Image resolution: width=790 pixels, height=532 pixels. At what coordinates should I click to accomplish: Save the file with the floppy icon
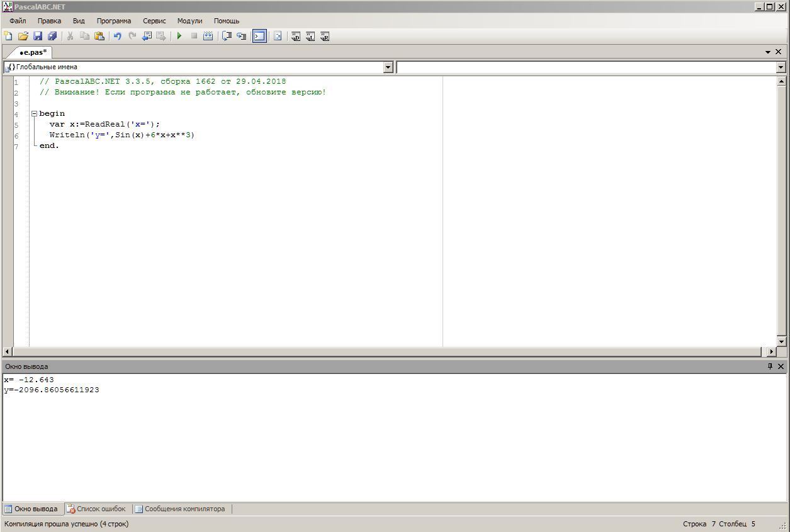38,37
